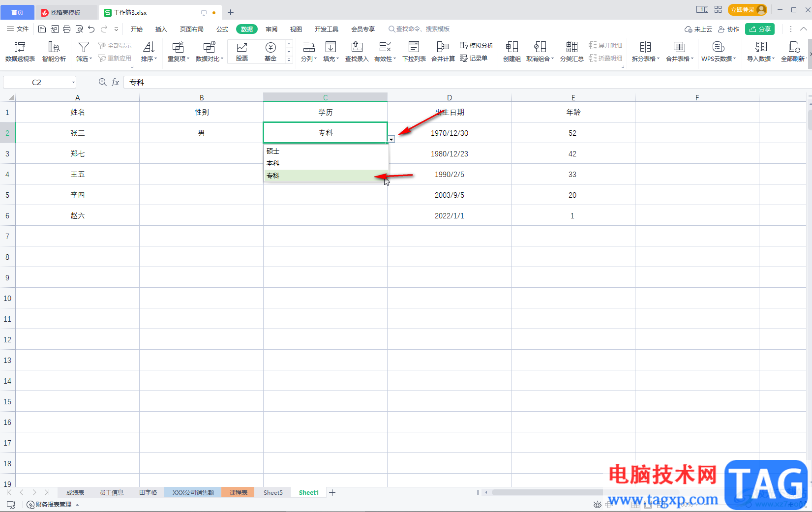Switch to the 找稻壳模板 document tab

point(65,12)
